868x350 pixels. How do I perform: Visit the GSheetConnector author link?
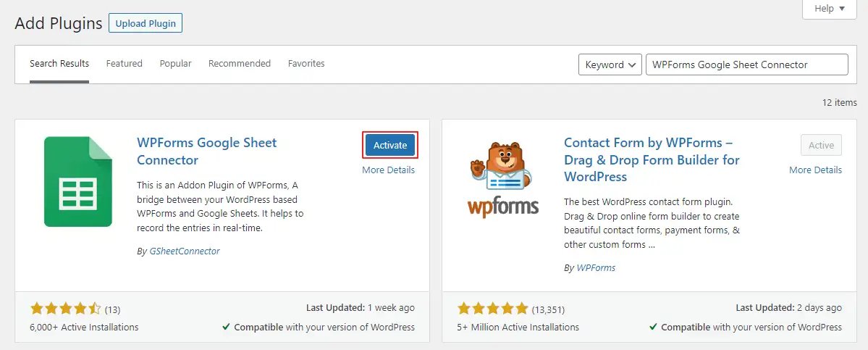[184, 251]
